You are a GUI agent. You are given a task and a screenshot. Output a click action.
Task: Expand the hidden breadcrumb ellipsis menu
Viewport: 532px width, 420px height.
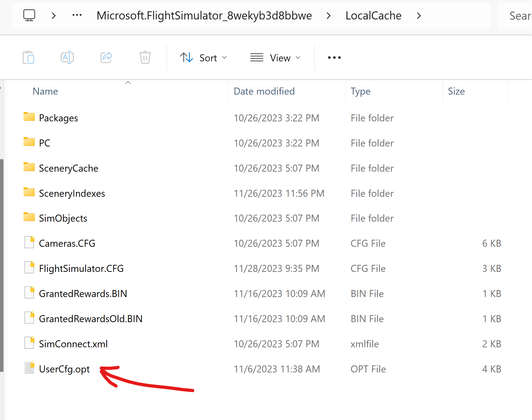pos(77,15)
